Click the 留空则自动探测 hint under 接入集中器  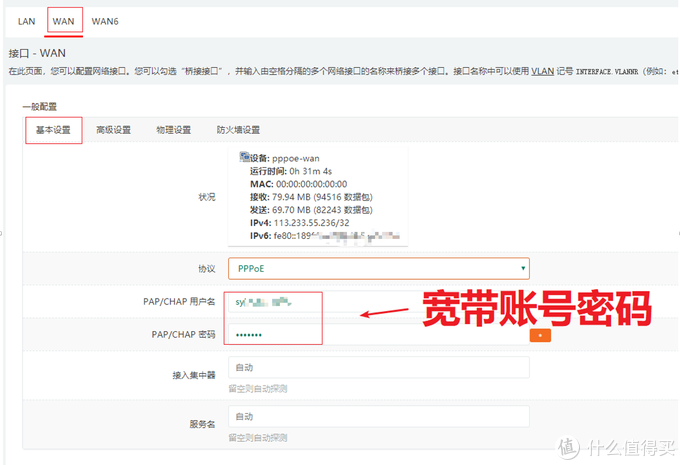(258, 389)
